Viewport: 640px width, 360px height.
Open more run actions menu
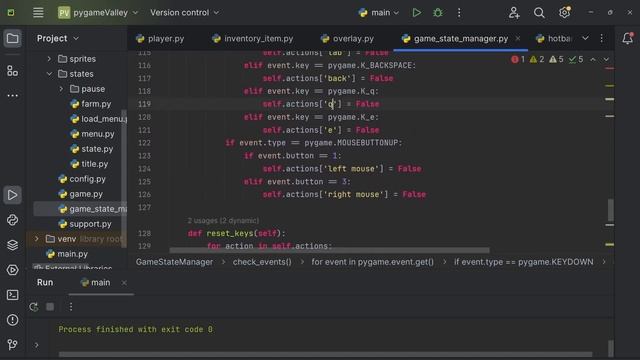tap(459, 13)
